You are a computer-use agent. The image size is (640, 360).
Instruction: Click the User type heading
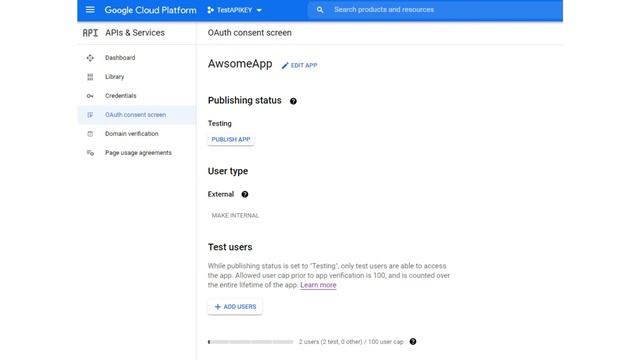(x=228, y=171)
